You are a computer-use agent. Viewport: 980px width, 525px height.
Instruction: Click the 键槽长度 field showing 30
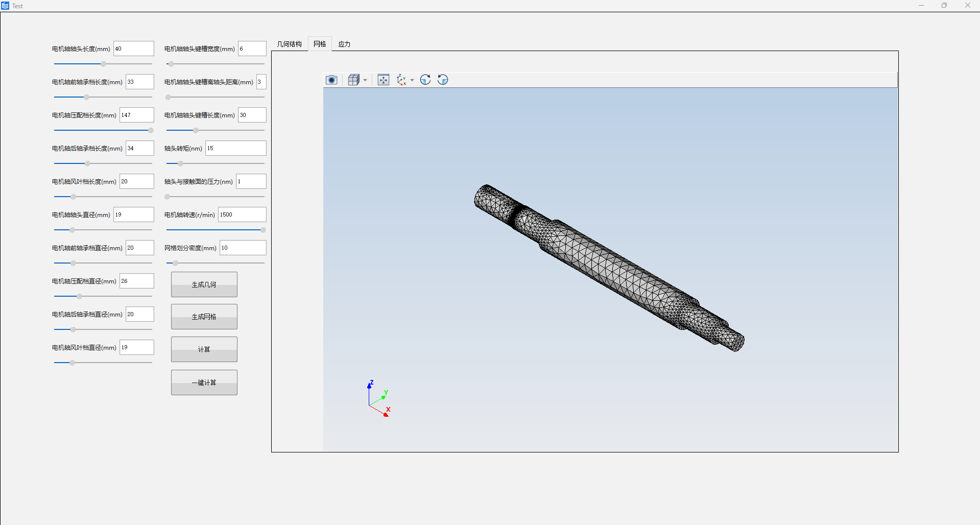252,115
